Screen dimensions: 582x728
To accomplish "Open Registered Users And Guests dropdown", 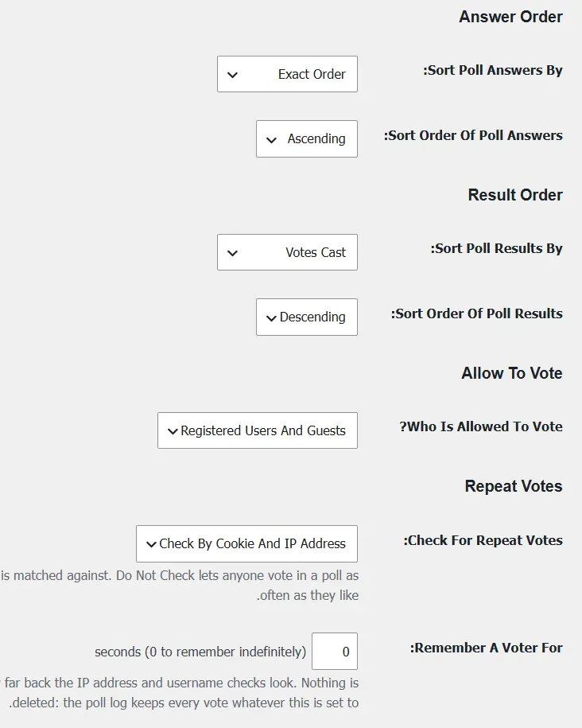I will tap(258, 430).
